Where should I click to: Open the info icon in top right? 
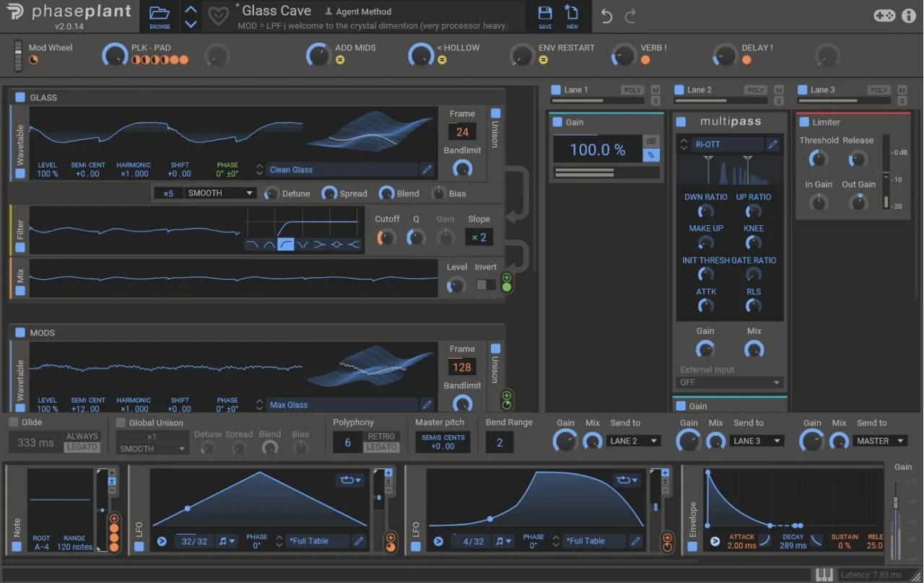tap(909, 15)
